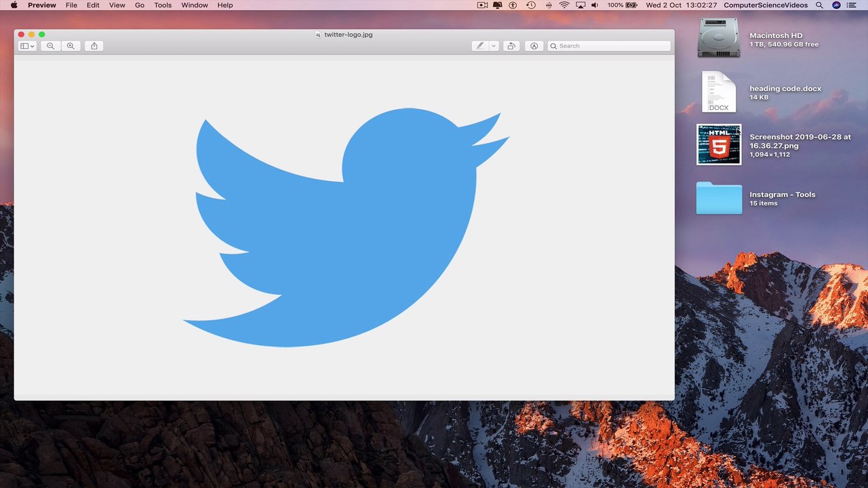This screenshot has width=868, height=488.
Task: Select the heading code.docx file icon
Action: point(719,91)
